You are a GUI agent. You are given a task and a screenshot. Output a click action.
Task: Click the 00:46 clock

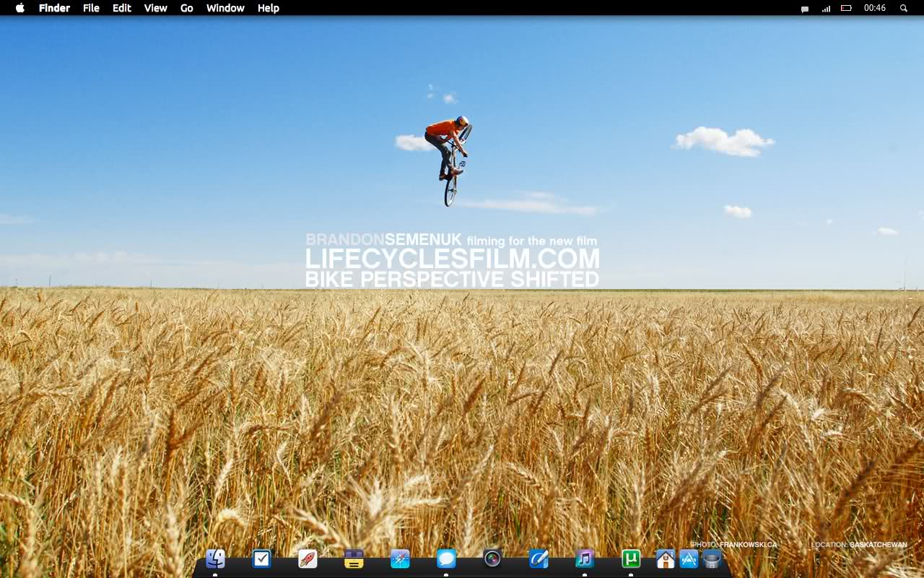[x=875, y=8]
